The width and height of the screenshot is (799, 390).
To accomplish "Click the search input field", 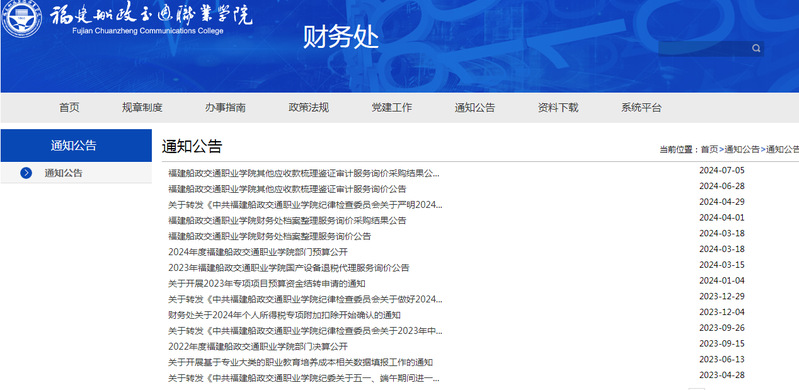I will coord(704,48).
